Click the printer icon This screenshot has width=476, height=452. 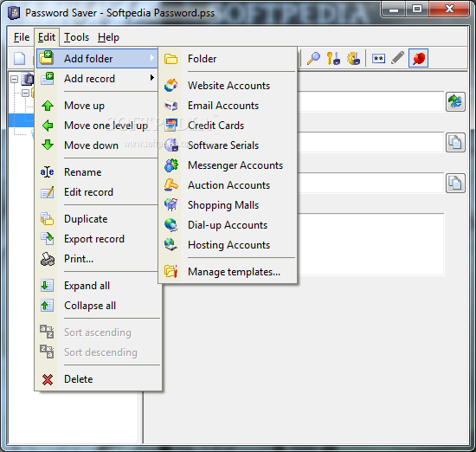48,259
